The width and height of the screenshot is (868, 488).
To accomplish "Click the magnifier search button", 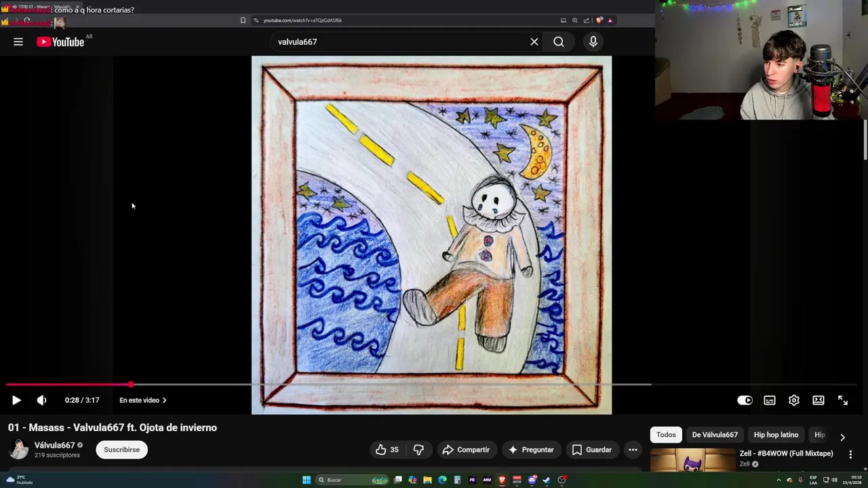I will pyautogui.click(x=559, y=42).
